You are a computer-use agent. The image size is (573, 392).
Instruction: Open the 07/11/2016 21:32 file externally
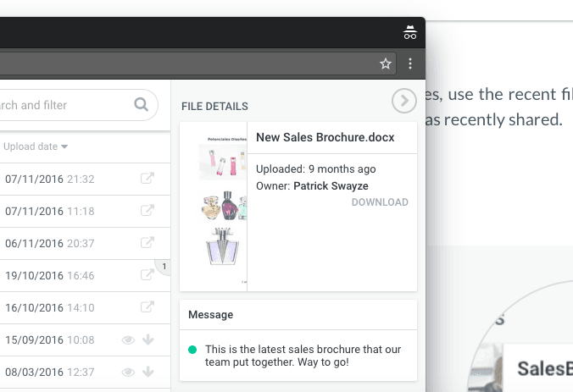coord(147,179)
